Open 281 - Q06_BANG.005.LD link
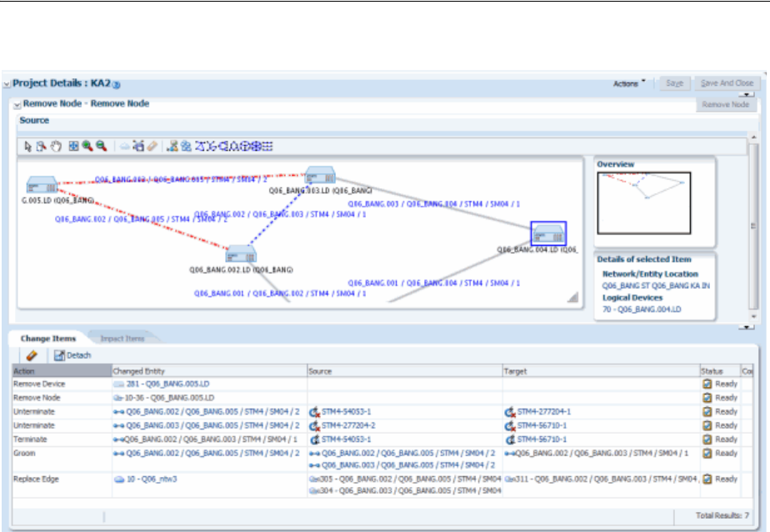 click(168, 384)
